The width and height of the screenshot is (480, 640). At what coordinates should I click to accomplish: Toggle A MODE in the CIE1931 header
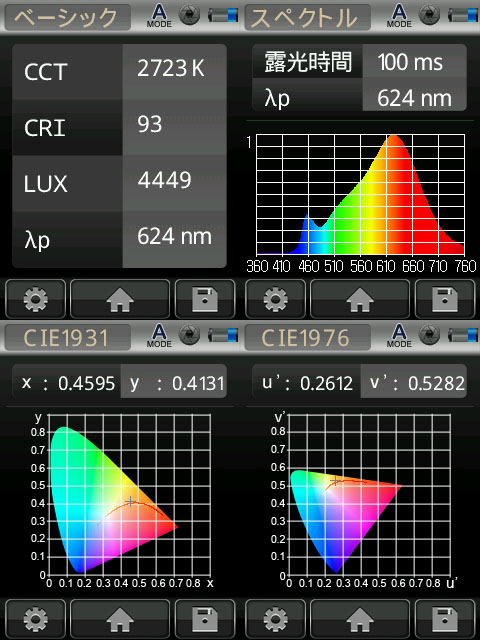tap(159, 336)
